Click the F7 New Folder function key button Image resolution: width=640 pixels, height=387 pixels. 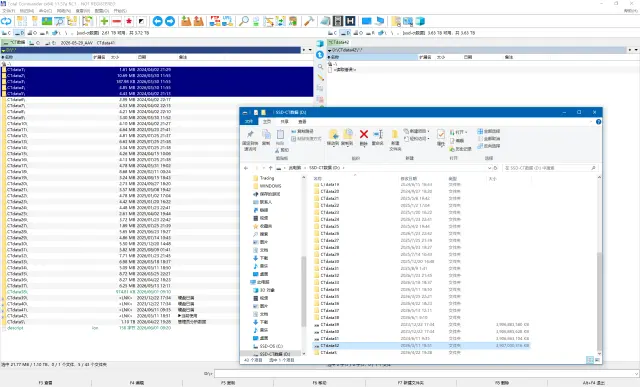411,383
